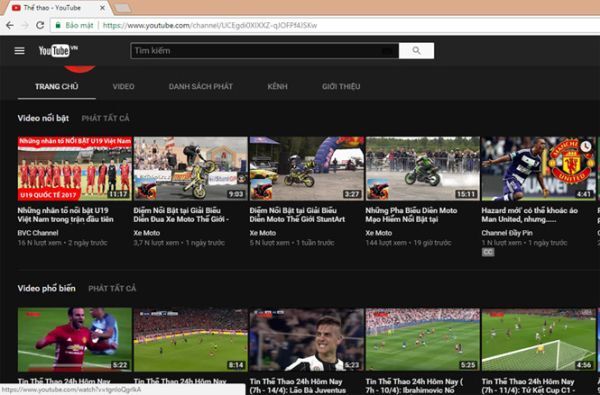Screen dimensions: 600x395
Task: Reload the page
Action: (40, 25)
